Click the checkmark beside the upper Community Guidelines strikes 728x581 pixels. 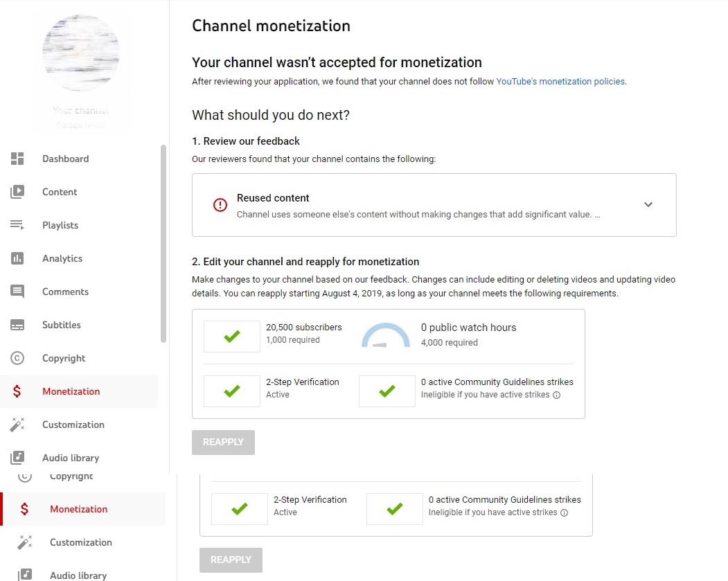(387, 391)
